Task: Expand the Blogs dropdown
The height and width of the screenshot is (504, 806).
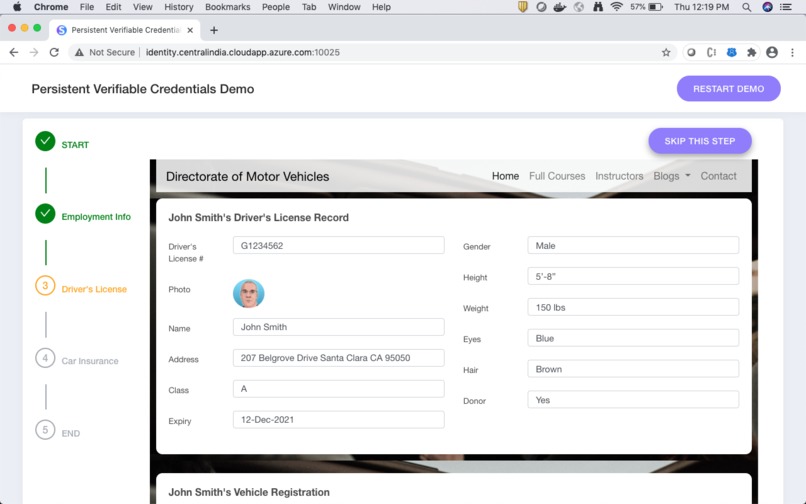Action: (671, 176)
